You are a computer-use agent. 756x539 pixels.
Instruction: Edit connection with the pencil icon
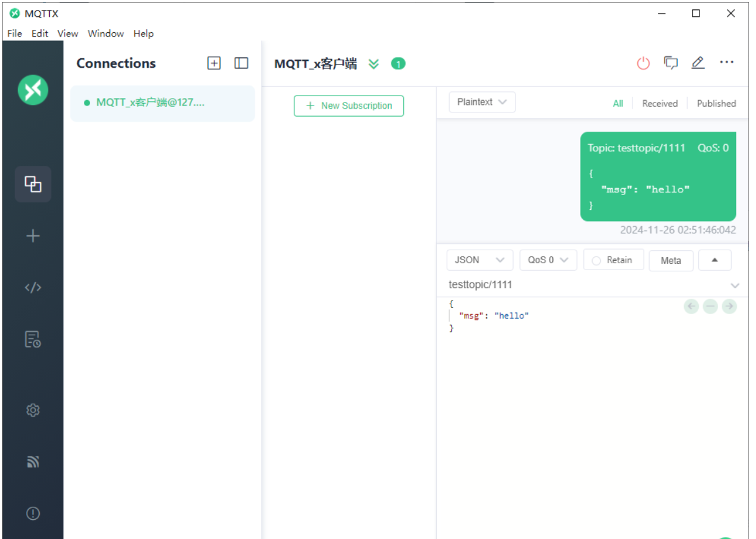(698, 63)
